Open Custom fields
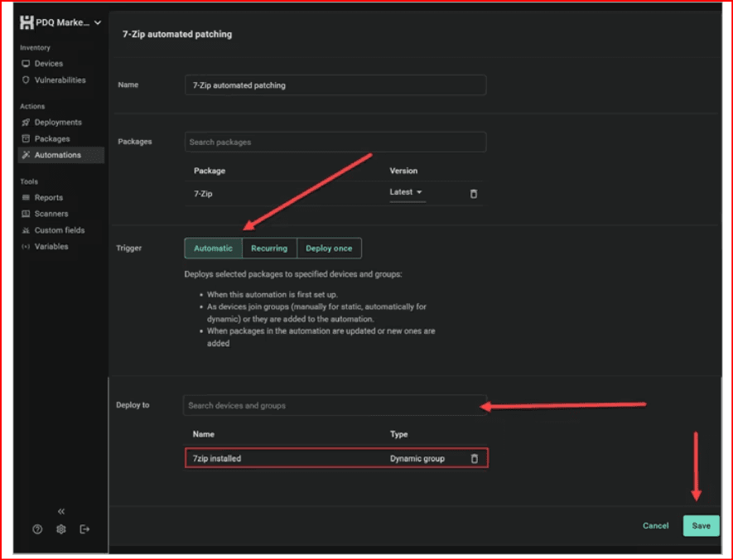Viewport: 733px width, 560px height. tap(60, 230)
